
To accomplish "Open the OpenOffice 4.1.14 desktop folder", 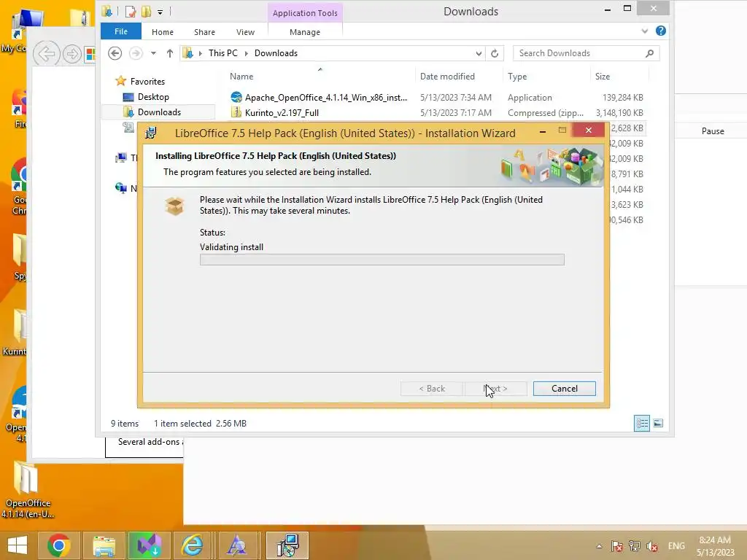I will click(x=27, y=491).
